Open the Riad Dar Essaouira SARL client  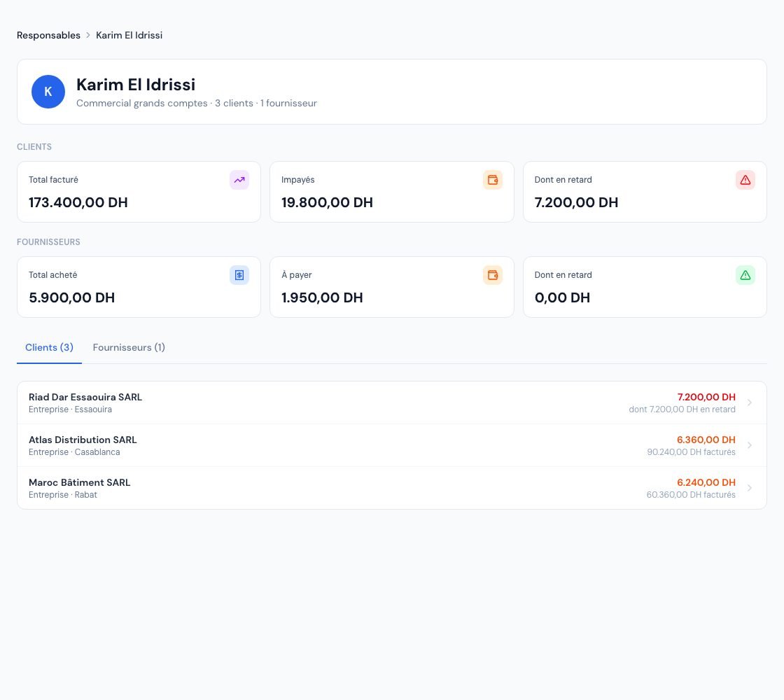click(x=391, y=402)
